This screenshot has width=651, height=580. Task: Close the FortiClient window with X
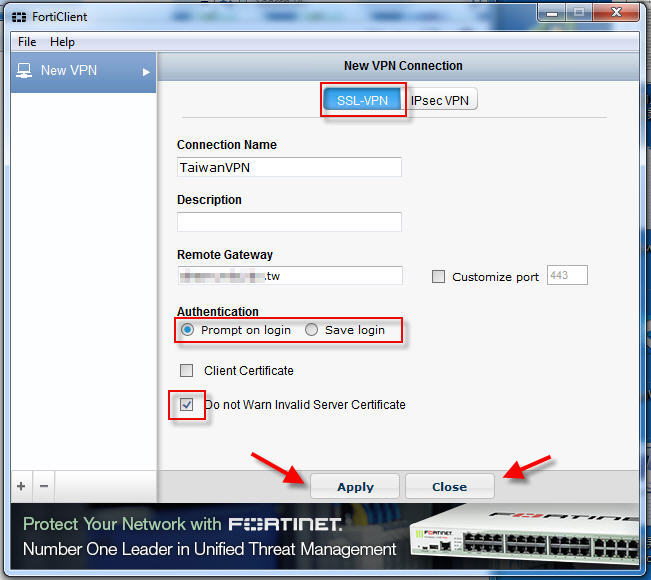tap(616, 13)
